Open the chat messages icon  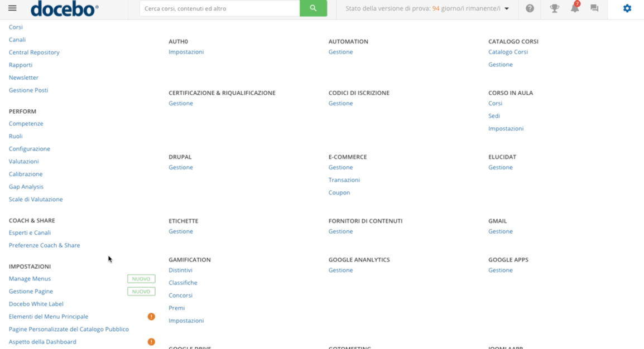pos(594,8)
